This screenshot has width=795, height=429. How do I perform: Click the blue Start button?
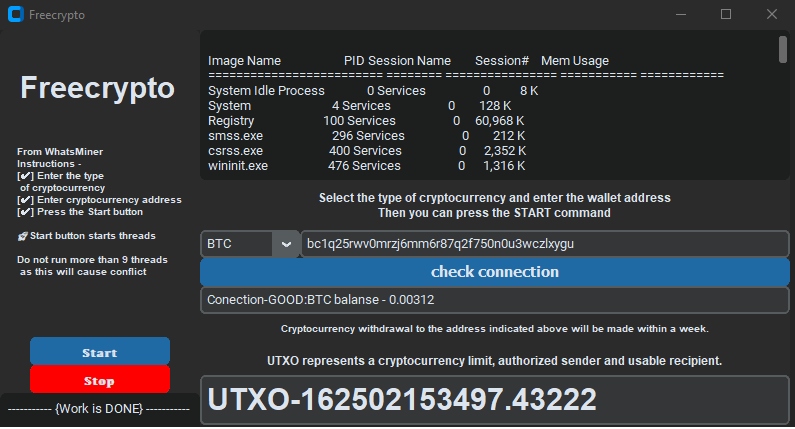pyautogui.click(x=100, y=351)
